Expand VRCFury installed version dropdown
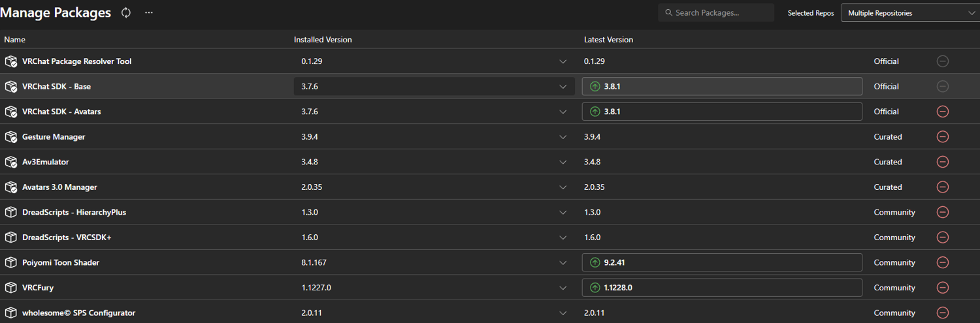Image resolution: width=980 pixels, height=323 pixels. click(563, 288)
